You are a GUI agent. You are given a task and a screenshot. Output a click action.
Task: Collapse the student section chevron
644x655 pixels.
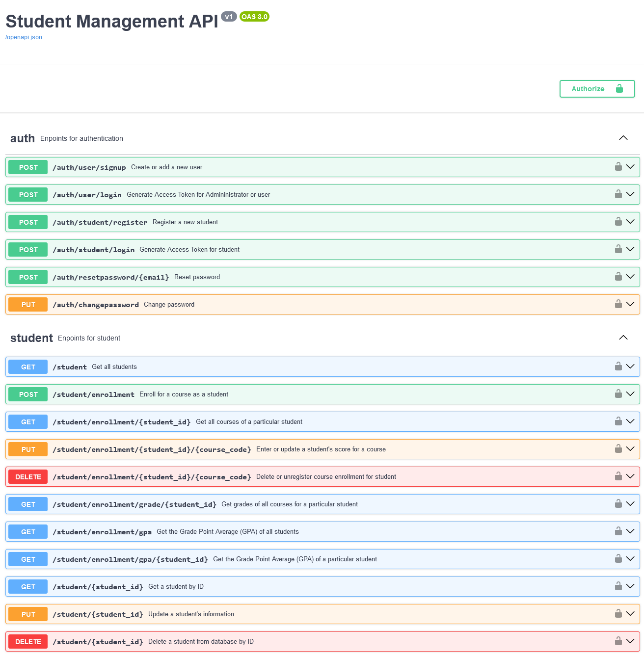click(623, 338)
